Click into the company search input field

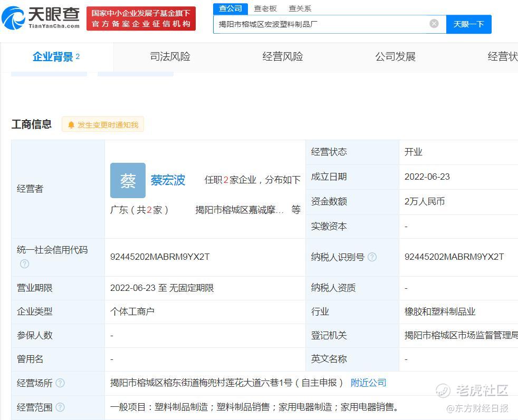point(322,24)
